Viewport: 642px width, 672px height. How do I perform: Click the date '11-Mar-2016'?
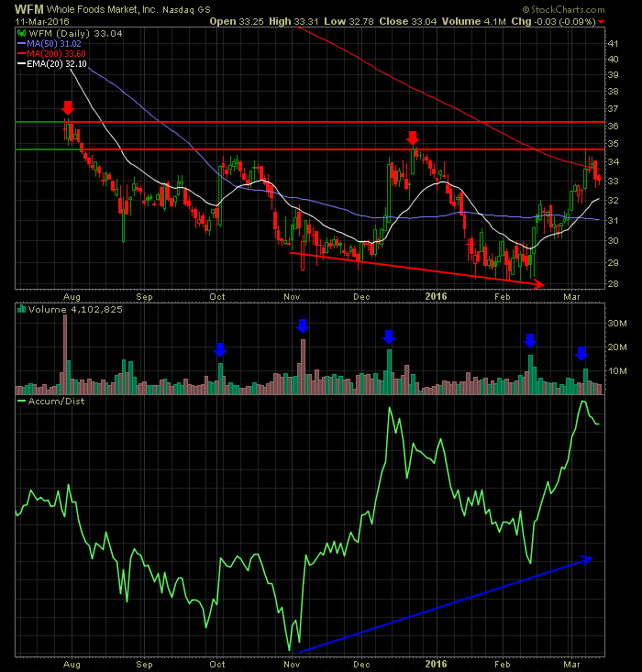coord(42,21)
